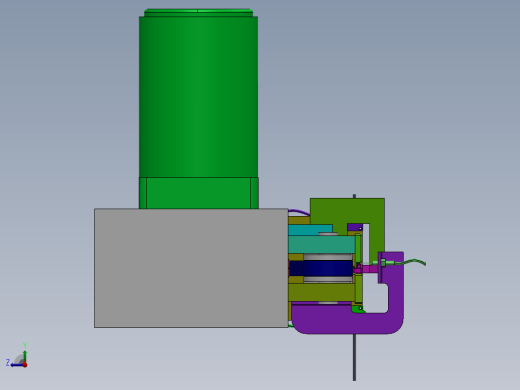Click the blue Z axis of the orientation triad
The width and height of the screenshot is (520, 390).
pyautogui.click(x=17, y=365)
